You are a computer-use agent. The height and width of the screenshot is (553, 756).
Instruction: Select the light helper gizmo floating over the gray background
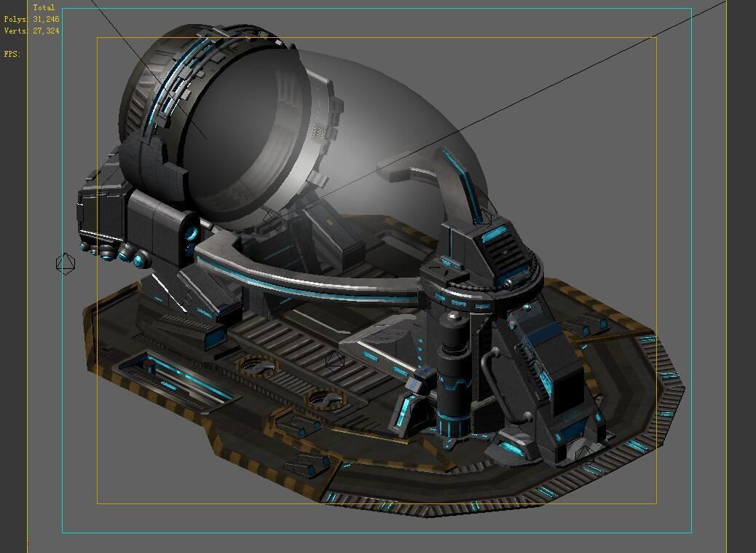click(x=66, y=264)
